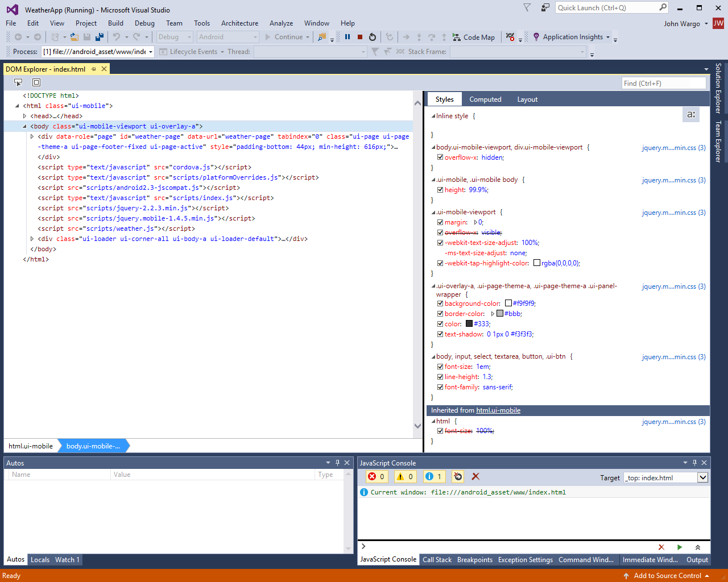Open the html.ui-mobile inherited link
This screenshot has width=728, height=582.
tap(498, 410)
